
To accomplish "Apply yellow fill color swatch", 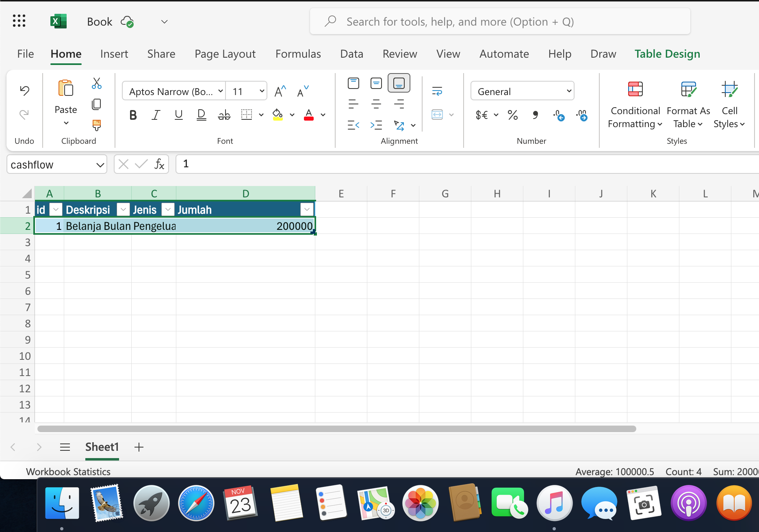I will click(278, 115).
